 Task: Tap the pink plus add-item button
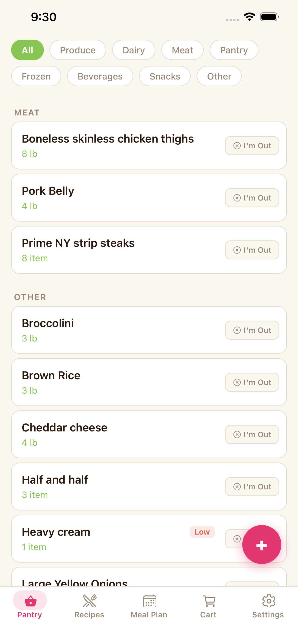point(262,545)
